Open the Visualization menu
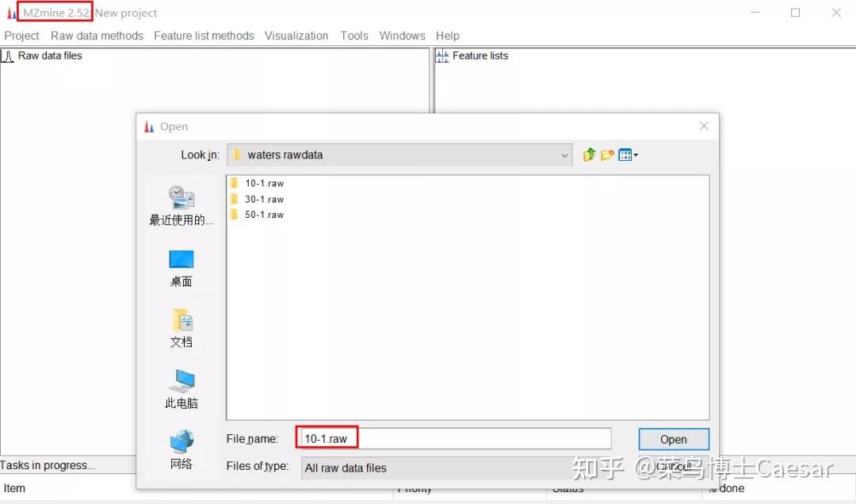 pos(296,36)
